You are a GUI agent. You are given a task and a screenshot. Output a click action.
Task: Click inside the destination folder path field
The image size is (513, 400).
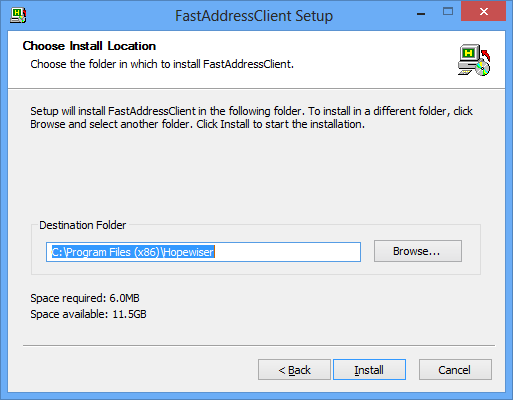(x=203, y=252)
